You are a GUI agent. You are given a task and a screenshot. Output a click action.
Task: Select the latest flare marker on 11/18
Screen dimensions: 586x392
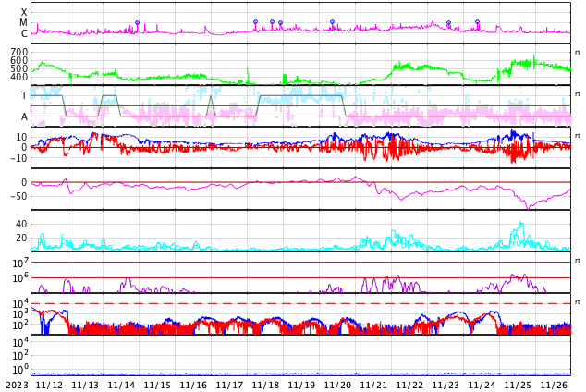(x=280, y=23)
